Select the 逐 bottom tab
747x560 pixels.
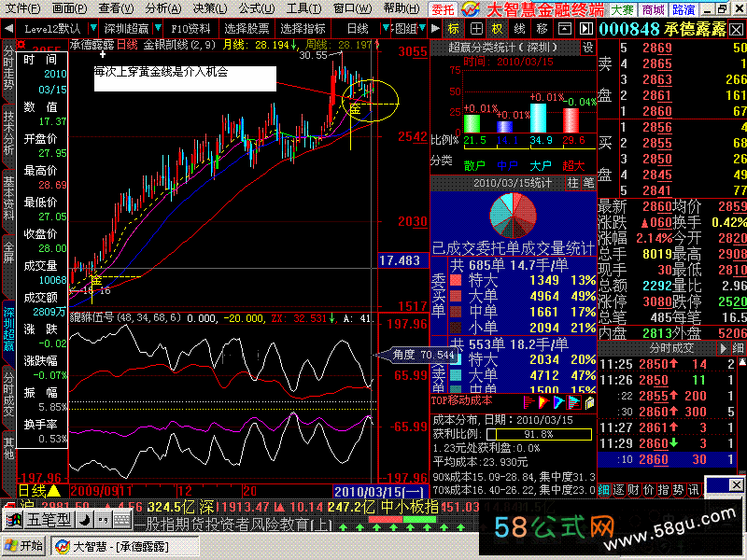(618, 490)
